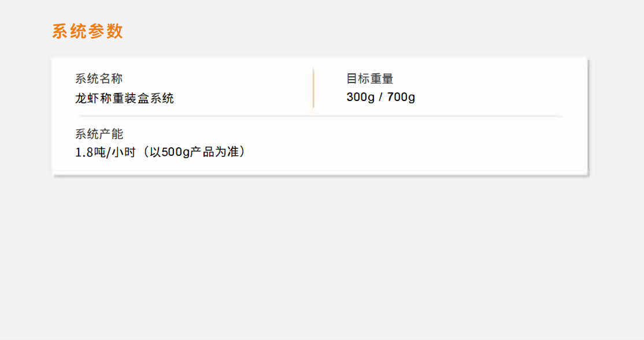The height and width of the screenshot is (340, 644).
Task: Click the 龙虾 word in system name
Action: (87, 98)
